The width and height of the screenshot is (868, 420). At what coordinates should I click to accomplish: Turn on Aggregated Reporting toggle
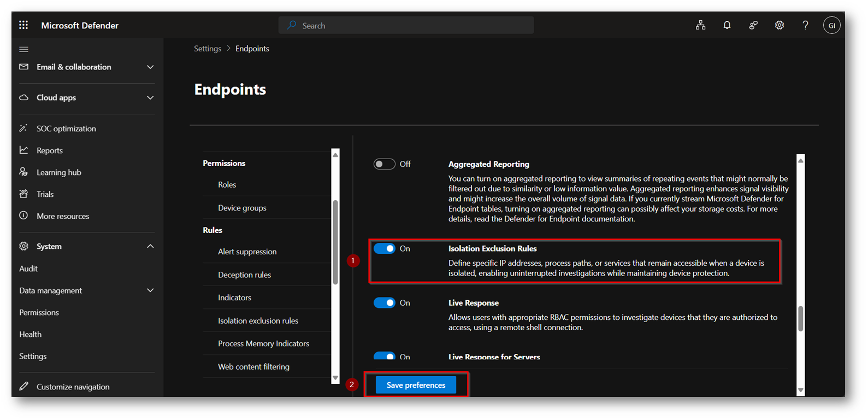[384, 164]
